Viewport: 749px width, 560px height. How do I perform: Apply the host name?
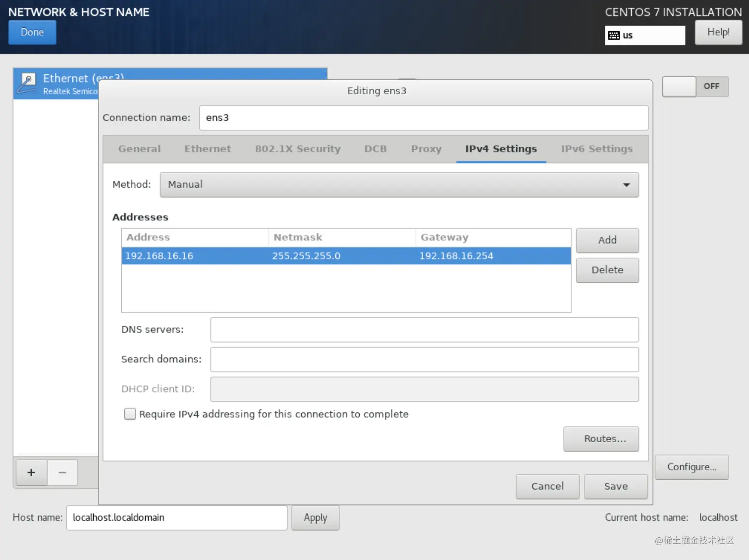(x=316, y=518)
